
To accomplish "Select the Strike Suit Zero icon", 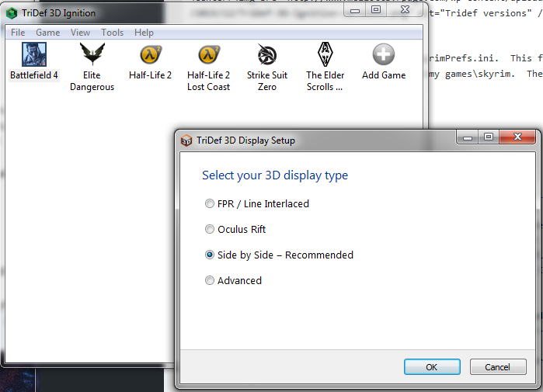I will pos(267,54).
